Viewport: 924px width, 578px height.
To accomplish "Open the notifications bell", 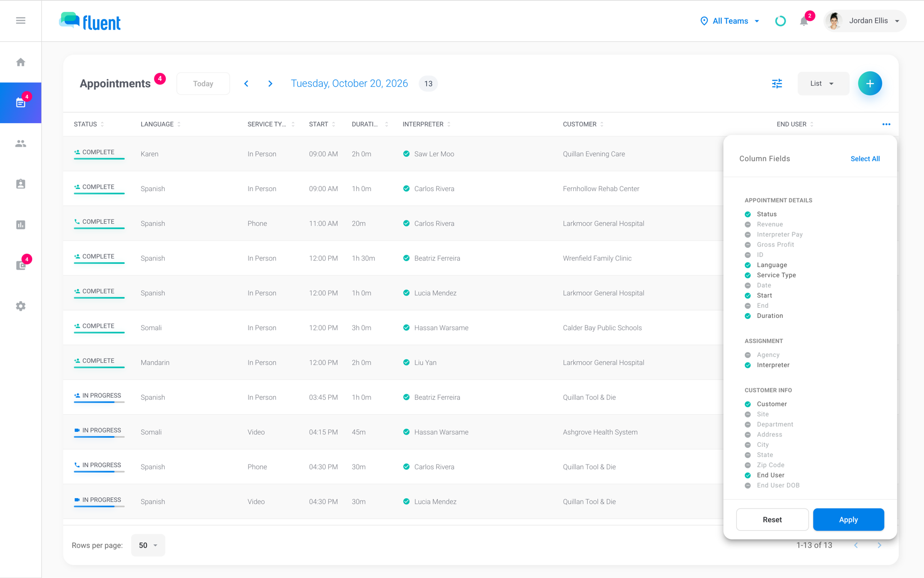I will tap(804, 21).
